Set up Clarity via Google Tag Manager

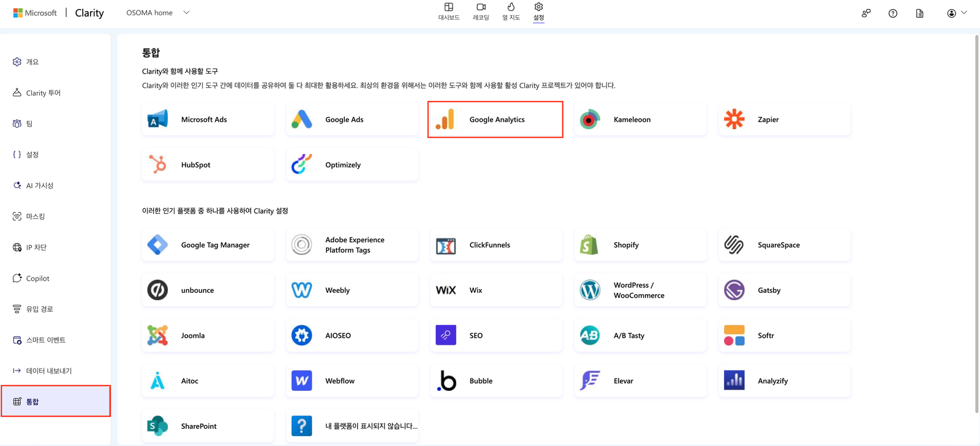pos(208,245)
